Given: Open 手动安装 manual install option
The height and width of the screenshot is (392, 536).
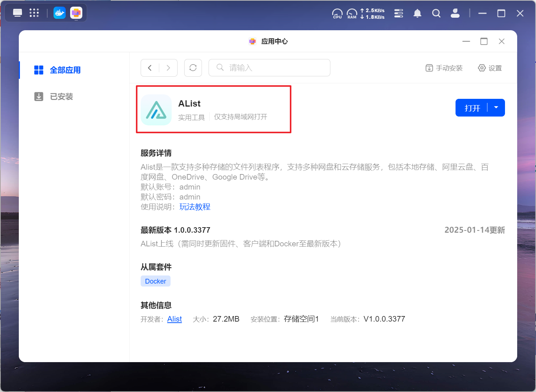Looking at the screenshot, I should (444, 68).
